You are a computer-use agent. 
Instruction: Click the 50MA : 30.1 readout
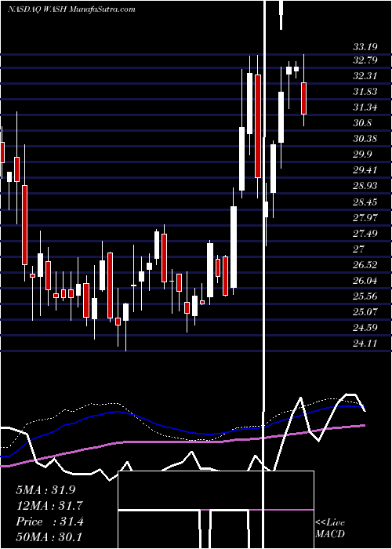point(49,536)
